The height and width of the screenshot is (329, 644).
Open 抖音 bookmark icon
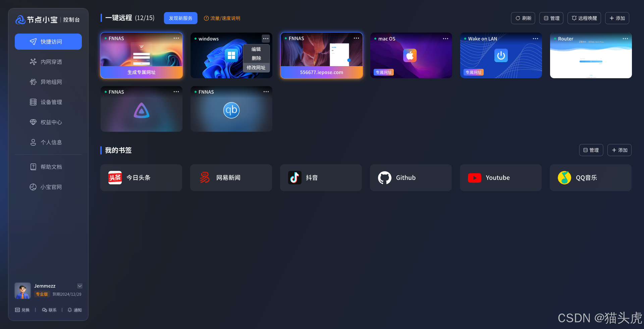point(295,178)
